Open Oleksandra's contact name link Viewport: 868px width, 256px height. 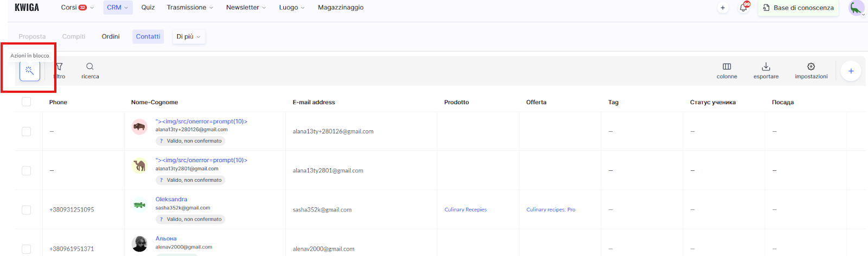171,200
